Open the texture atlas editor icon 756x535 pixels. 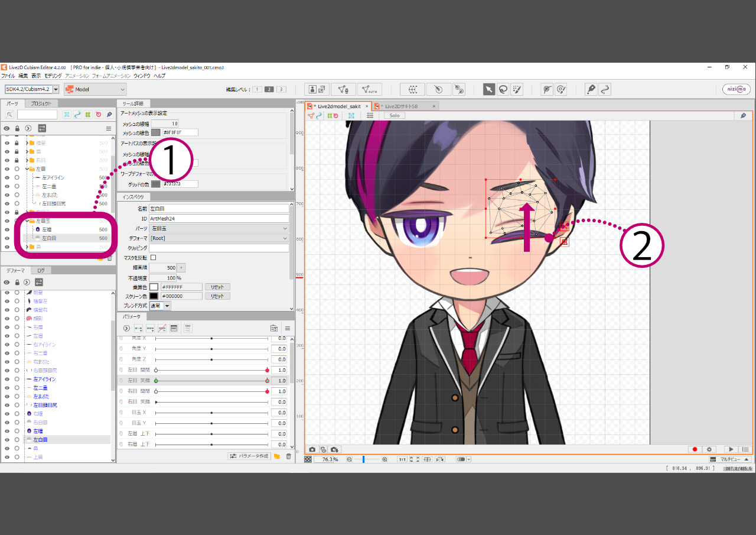click(x=317, y=89)
